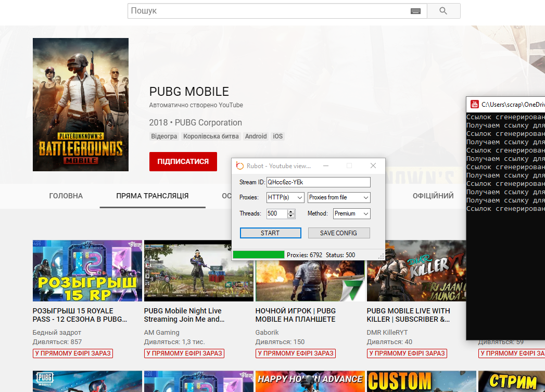Click the Rubot app icon in title bar

coord(240,166)
